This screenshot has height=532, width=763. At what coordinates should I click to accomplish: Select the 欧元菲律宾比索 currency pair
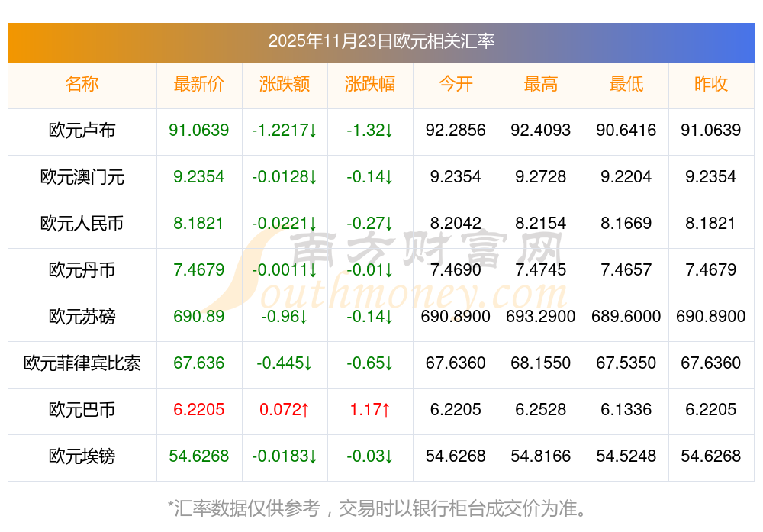click(82, 363)
